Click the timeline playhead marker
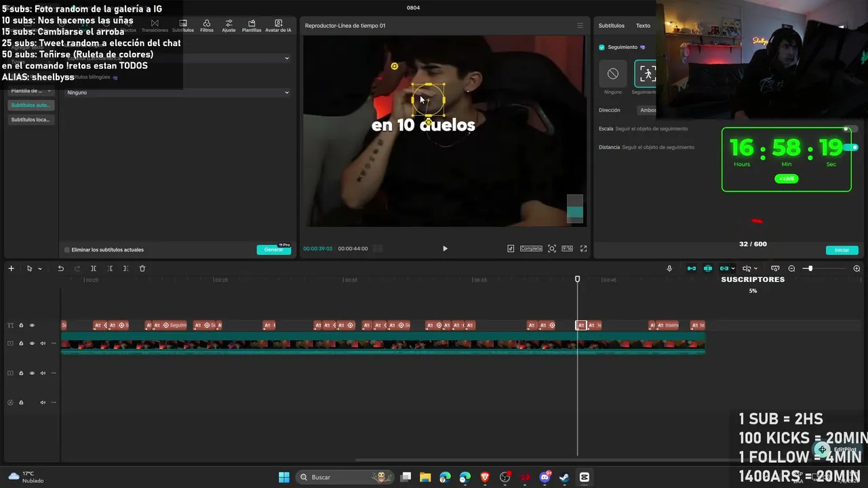This screenshot has width=868, height=488. (578, 279)
